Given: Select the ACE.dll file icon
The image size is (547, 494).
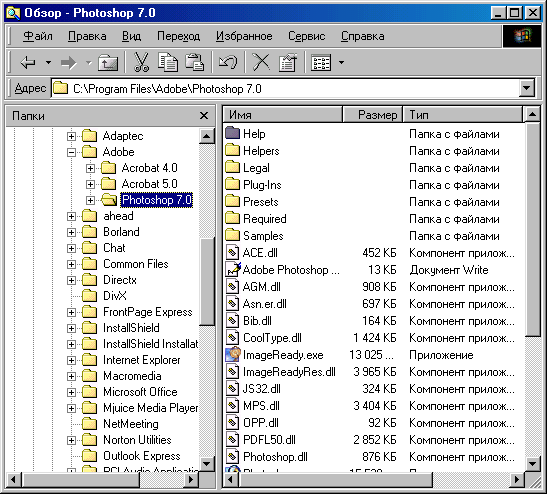Looking at the screenshot, I should click(232, 253).
